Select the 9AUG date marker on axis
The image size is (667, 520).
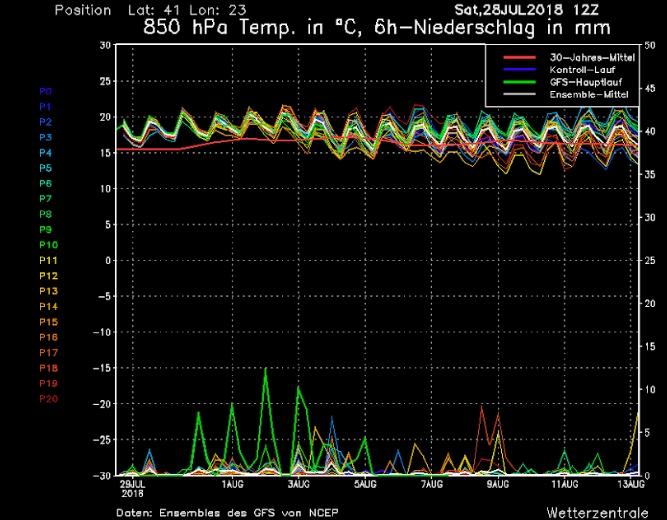pyautogui.click(x=498, y=484)
